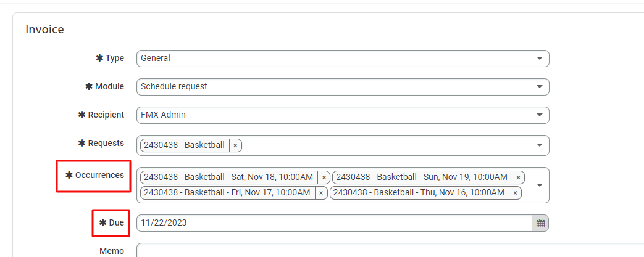Click the Occurrences field label

(99, 176)
